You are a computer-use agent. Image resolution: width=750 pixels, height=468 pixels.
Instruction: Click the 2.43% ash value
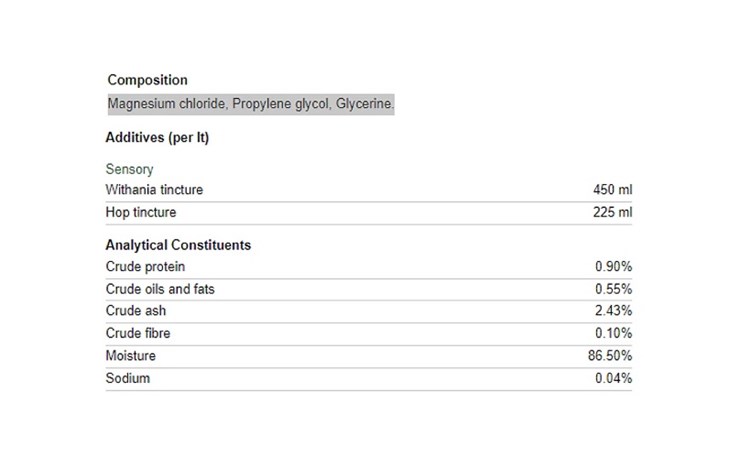pos(614,311)
